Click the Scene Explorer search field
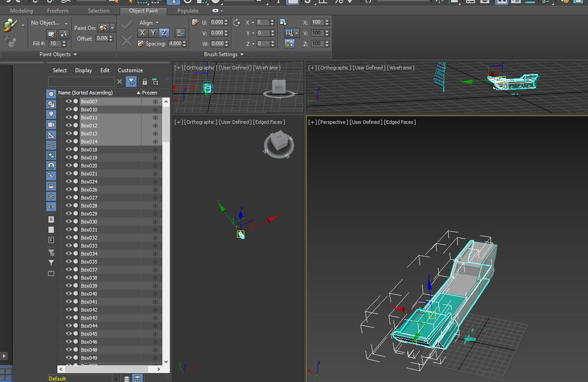 (x=81, y=81)
